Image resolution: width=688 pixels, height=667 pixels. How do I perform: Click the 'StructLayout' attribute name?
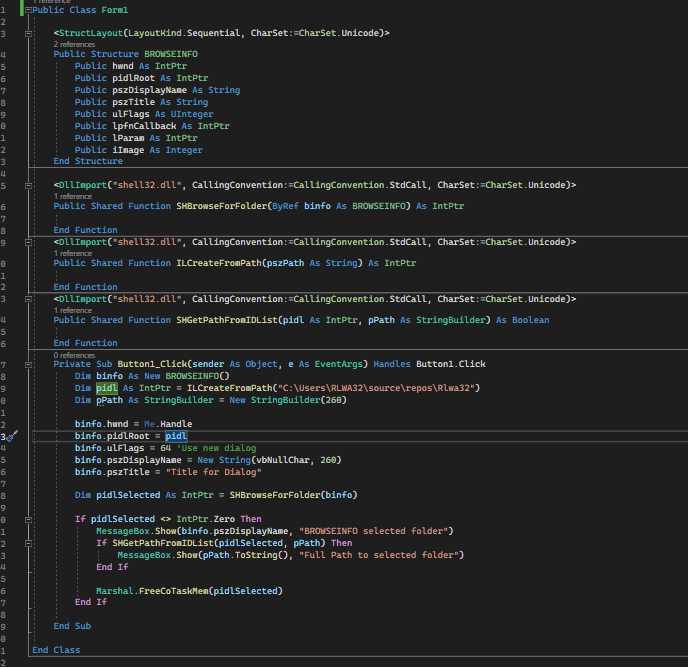tap(91, 33)
